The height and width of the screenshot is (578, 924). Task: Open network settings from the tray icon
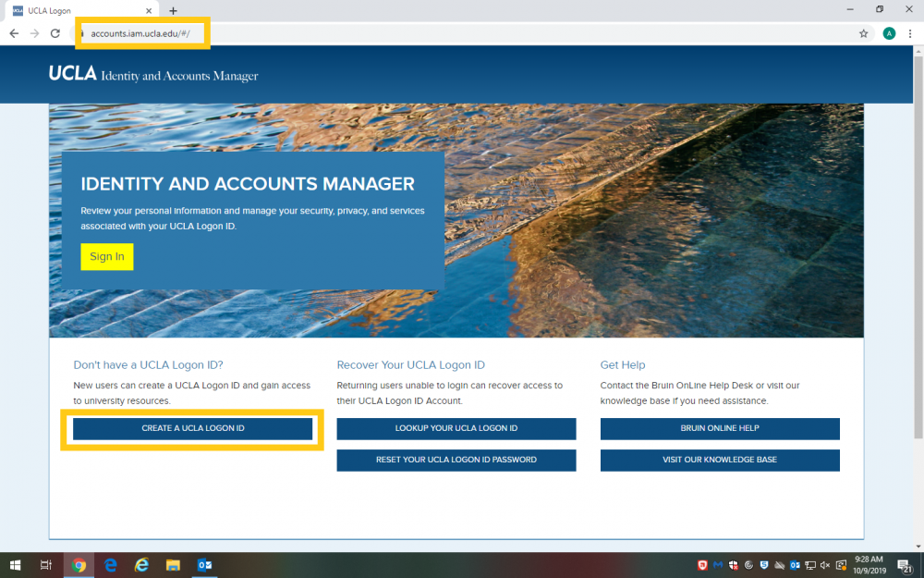coord(810,565)
